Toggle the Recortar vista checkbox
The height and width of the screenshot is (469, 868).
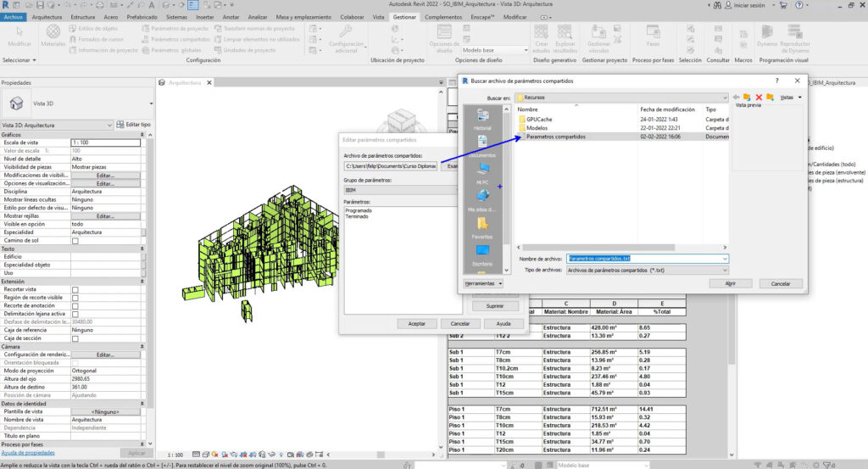click(75, 289)
